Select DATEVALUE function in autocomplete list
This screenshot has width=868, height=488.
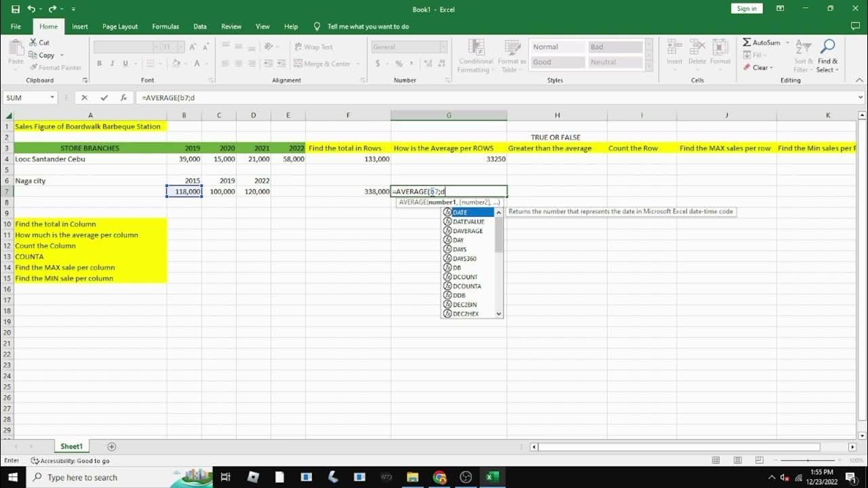[469, 222]
